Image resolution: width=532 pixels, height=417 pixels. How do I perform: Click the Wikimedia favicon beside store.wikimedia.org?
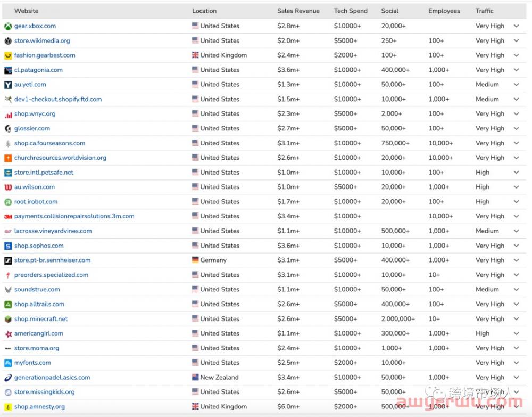coord(8,41)
